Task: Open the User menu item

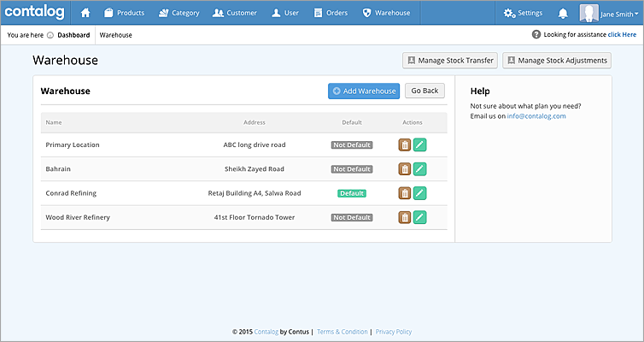Action: pyautogui.click(x=285, y=13)
